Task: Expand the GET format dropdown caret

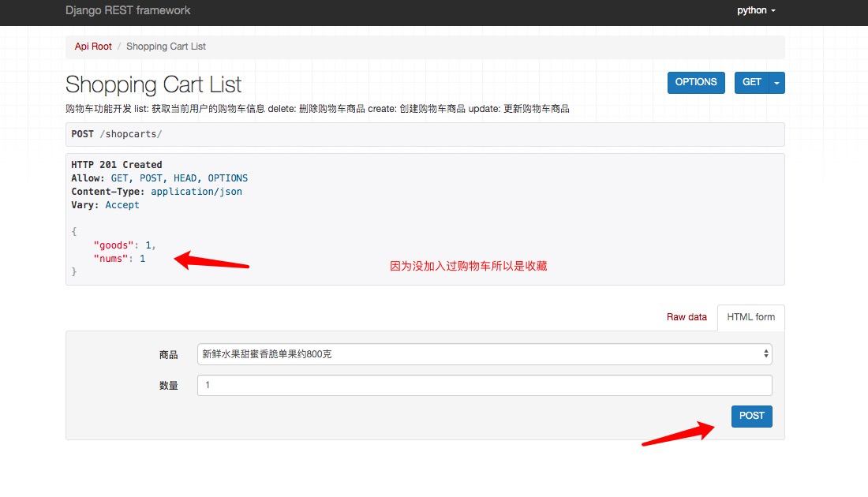Action: [776, 83]
